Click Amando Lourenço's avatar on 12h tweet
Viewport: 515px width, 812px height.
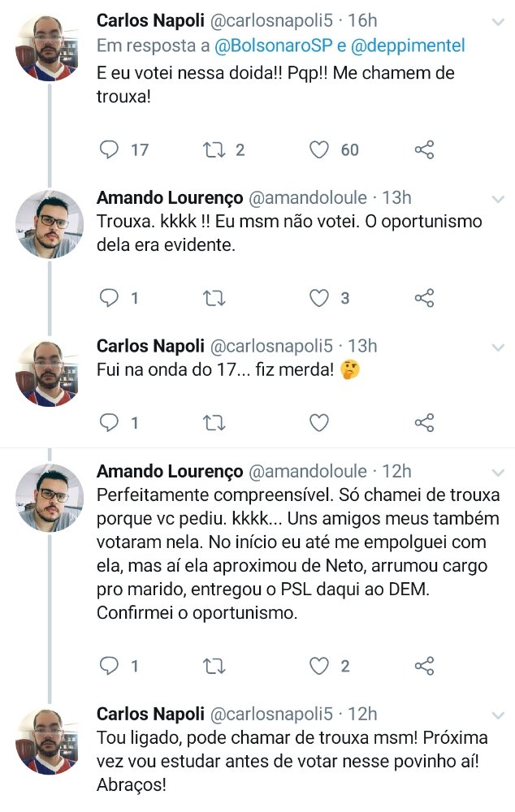click(50, 497)
